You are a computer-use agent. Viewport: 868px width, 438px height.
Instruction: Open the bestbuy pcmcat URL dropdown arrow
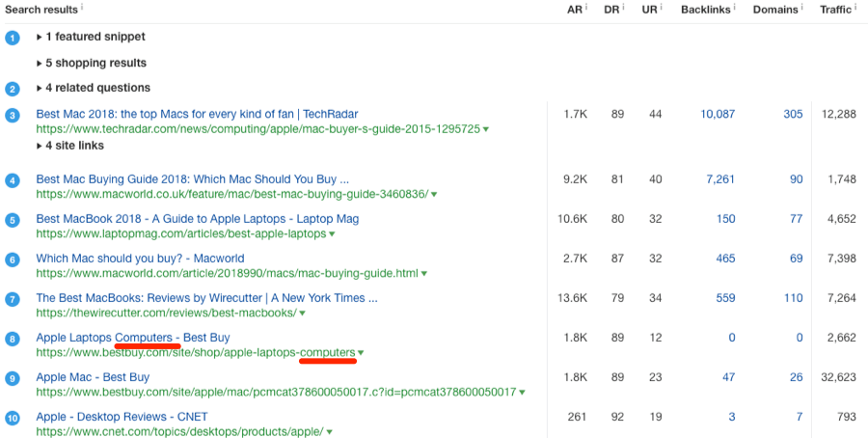pyautogui.click(x=522, y=393)
